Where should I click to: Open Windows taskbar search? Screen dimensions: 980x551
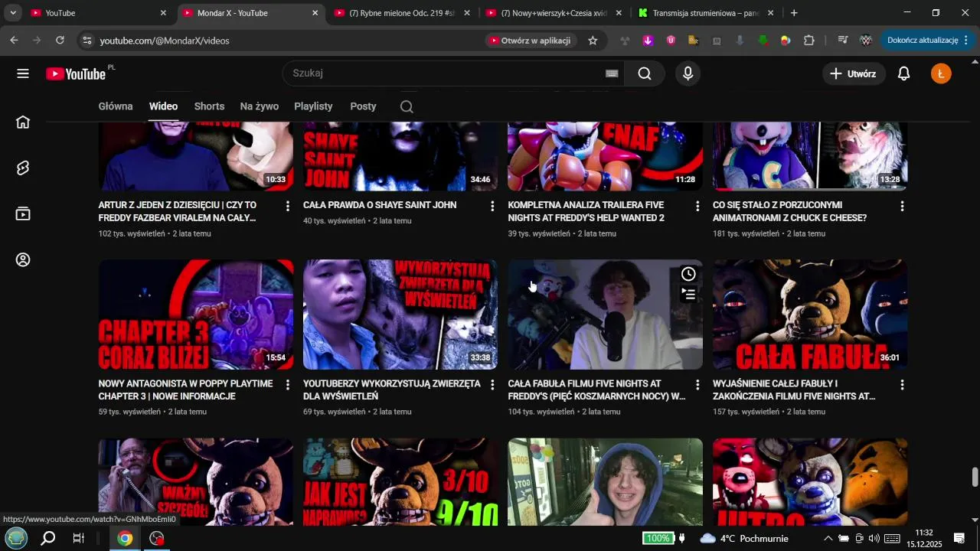point(47,539)
